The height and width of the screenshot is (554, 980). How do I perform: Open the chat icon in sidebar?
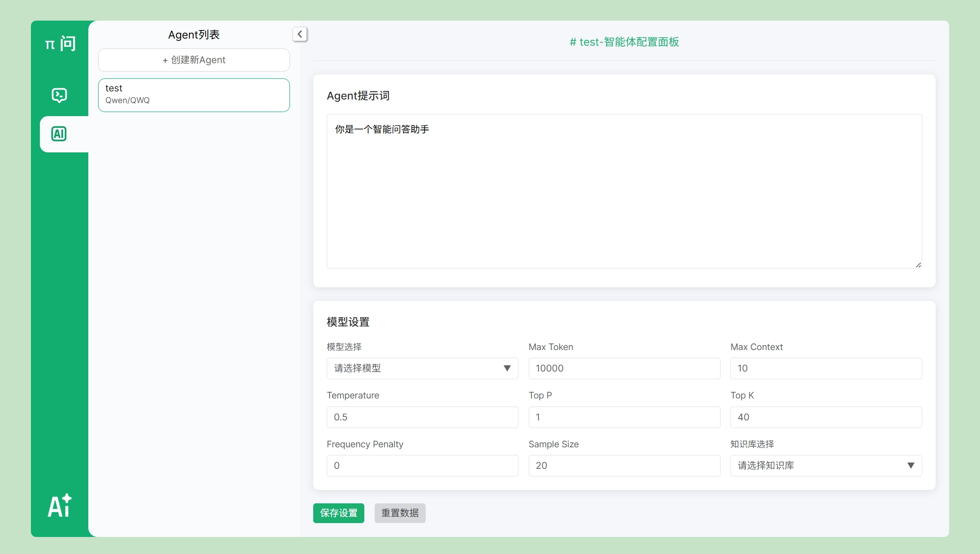click(x=59, y=95)
